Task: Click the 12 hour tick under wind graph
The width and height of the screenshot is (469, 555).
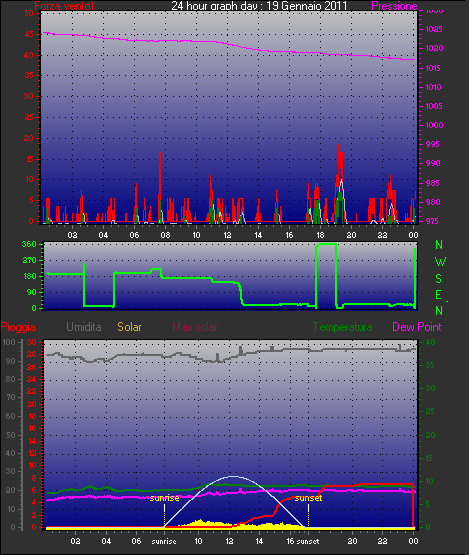Action: click(227, 235)
